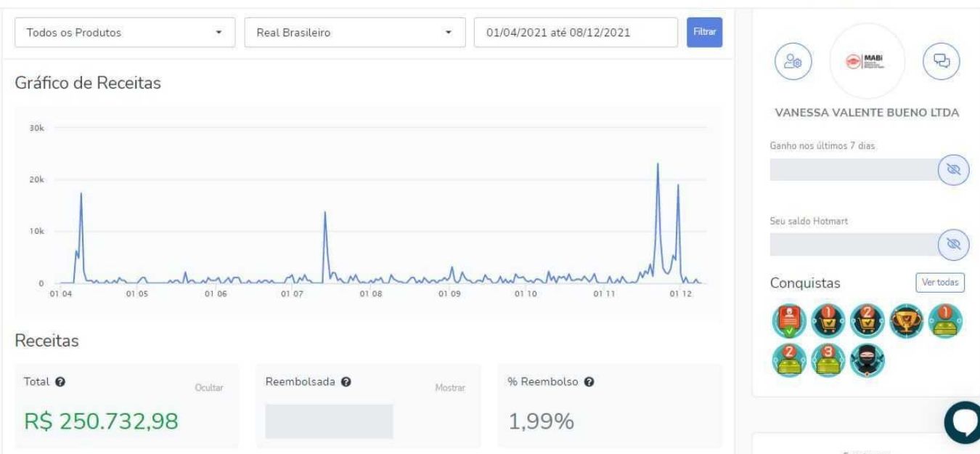Show the last 7 days earnings
The height and width of the screenshot is (454, 980).
(x=954, y=170)
